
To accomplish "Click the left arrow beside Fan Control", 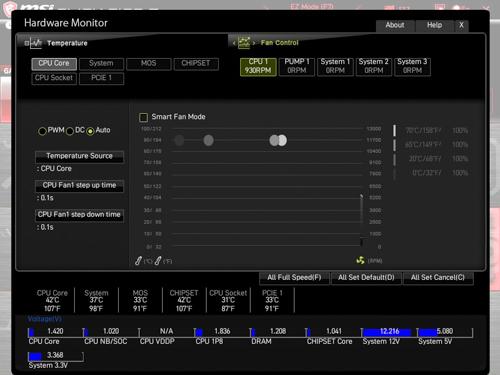I will click(x=234, y=43).
